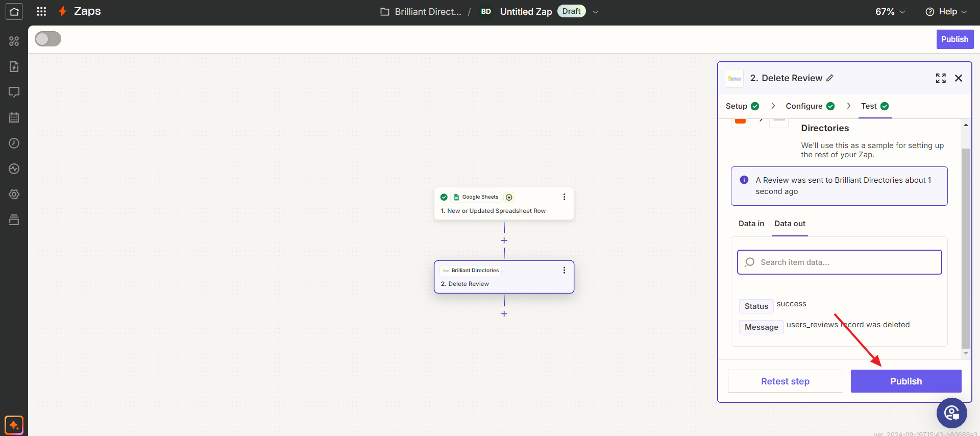Expand the step panel to full screen
This screenshot has width=980, height=436.
click(941, 78)
